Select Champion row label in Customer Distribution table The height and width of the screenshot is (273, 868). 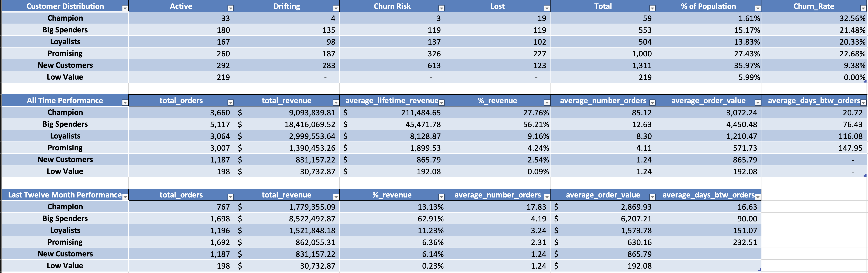click(65, 18)
